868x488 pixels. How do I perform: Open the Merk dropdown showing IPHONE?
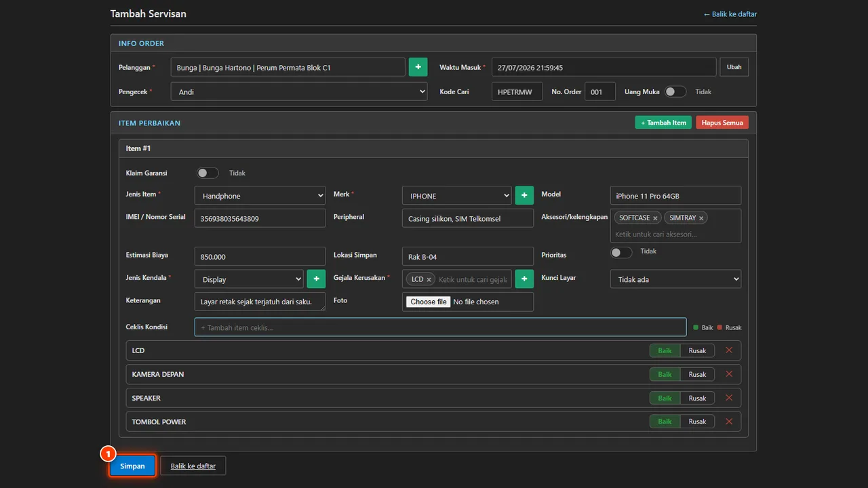(x=456, y=195)
